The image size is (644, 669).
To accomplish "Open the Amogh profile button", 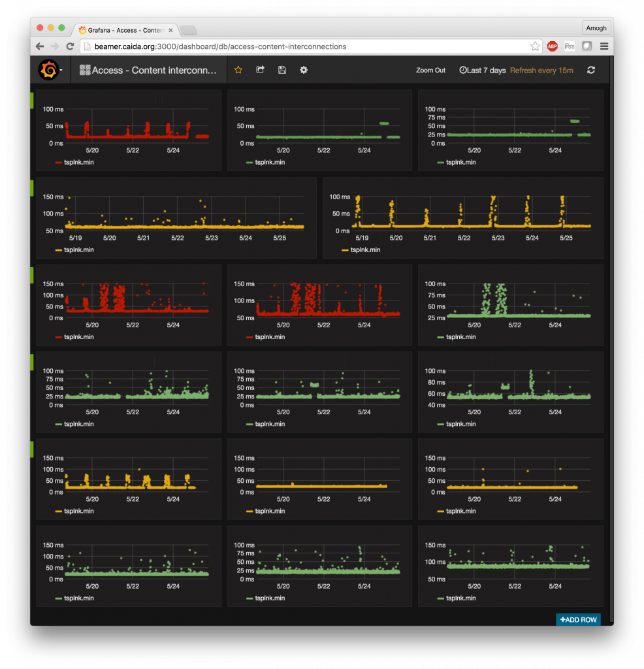I will pyautogui.click(x=596, y=27).
